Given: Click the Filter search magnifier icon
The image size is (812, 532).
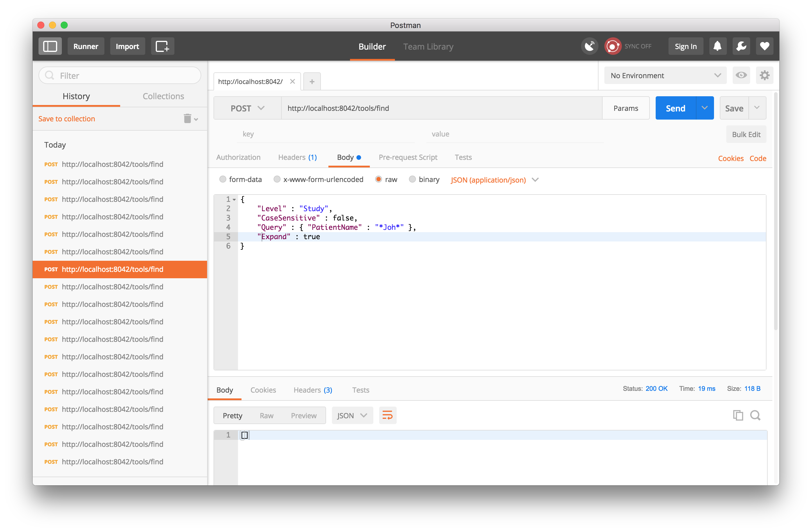Looking at the screenshot, I should [50, 76].
